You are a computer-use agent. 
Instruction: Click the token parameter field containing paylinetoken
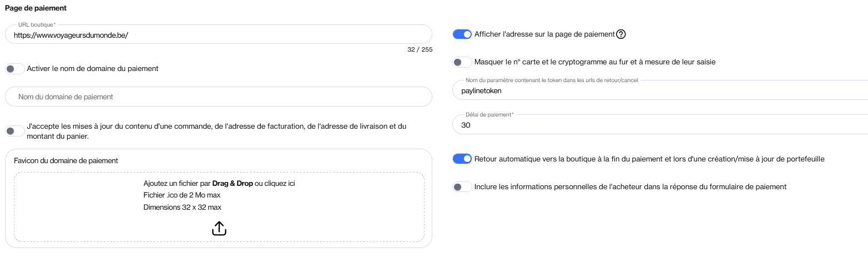[660, 90]
